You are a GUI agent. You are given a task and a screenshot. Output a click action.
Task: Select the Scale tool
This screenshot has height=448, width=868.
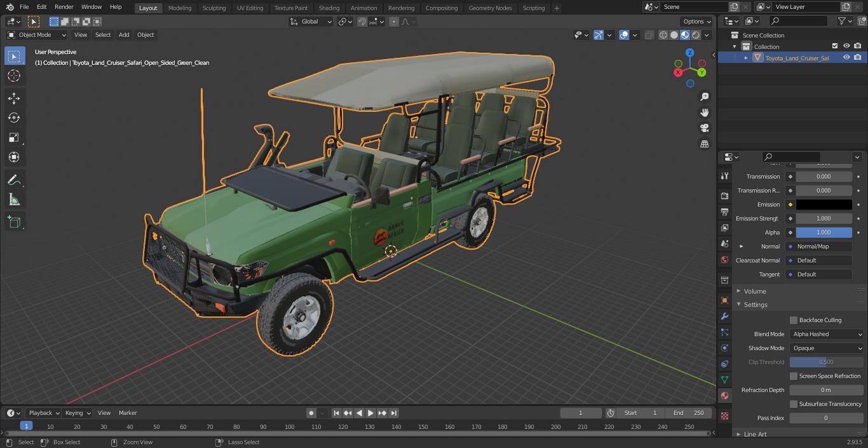click(x=14, y=137)
